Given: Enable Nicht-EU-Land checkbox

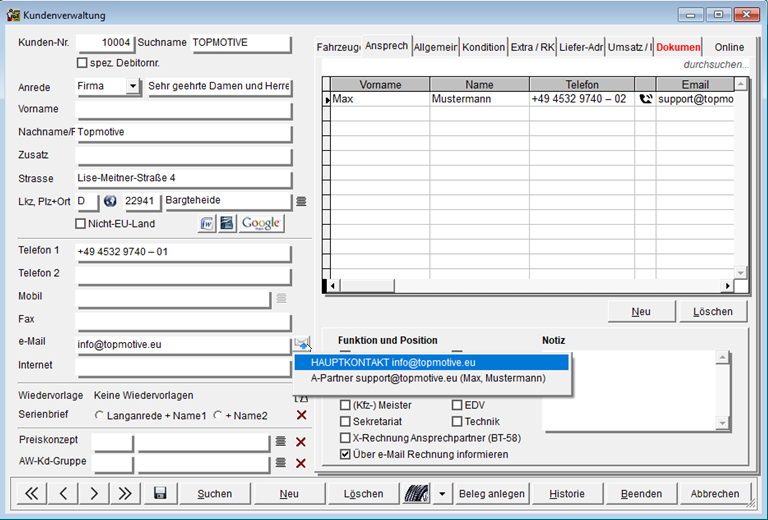Looking at the screenshot, I should (x=80, y=223).
